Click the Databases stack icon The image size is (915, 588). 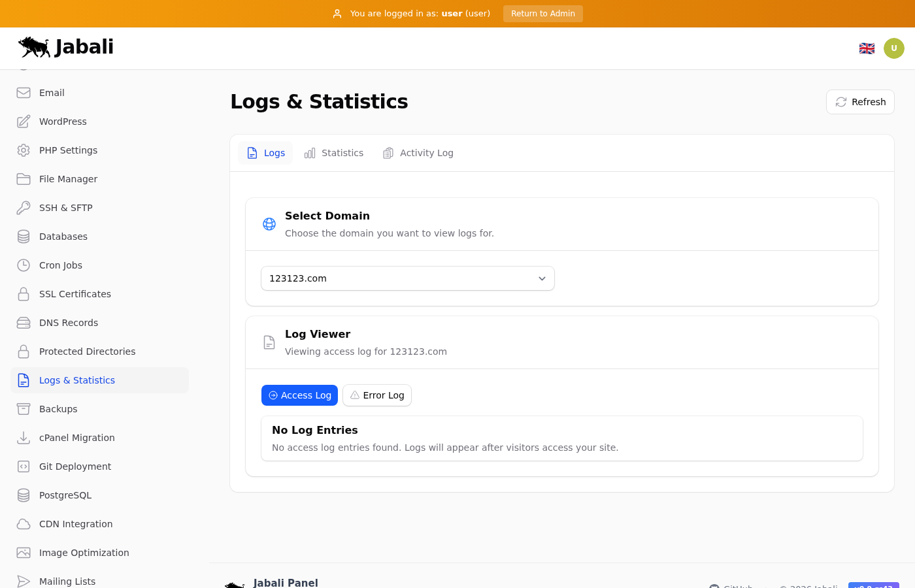pos(24,237)
